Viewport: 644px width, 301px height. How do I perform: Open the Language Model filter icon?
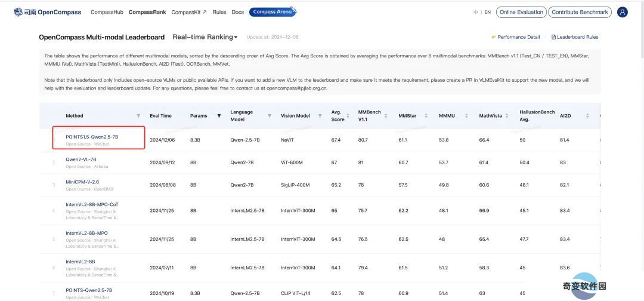coord(269,116)
